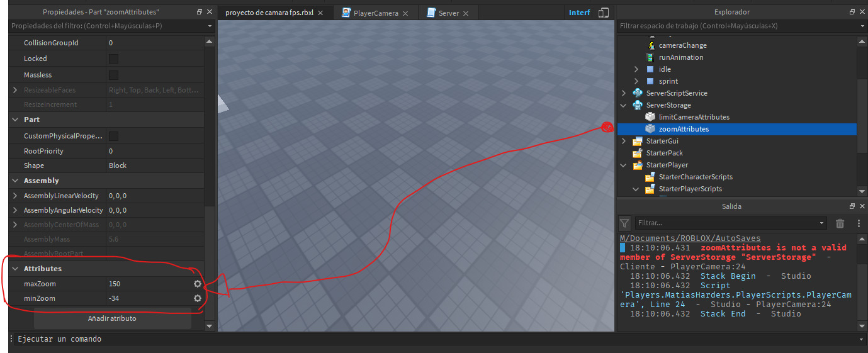Click Properties panel scrollbar up arrow
The image size is (868, 353).
209,42
